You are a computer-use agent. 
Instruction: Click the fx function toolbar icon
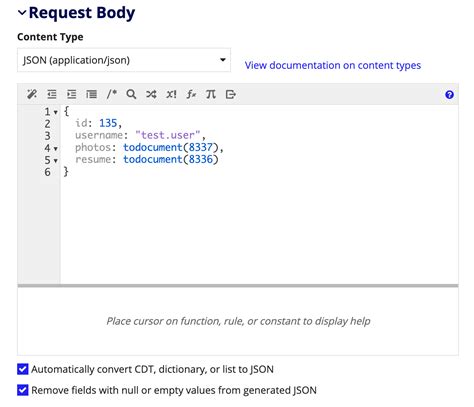(191, 94)
